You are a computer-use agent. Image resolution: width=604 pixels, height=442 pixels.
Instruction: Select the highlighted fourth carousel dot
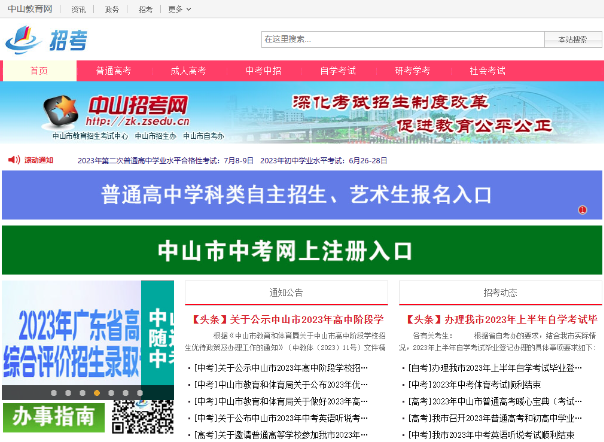tap(97, 393)
